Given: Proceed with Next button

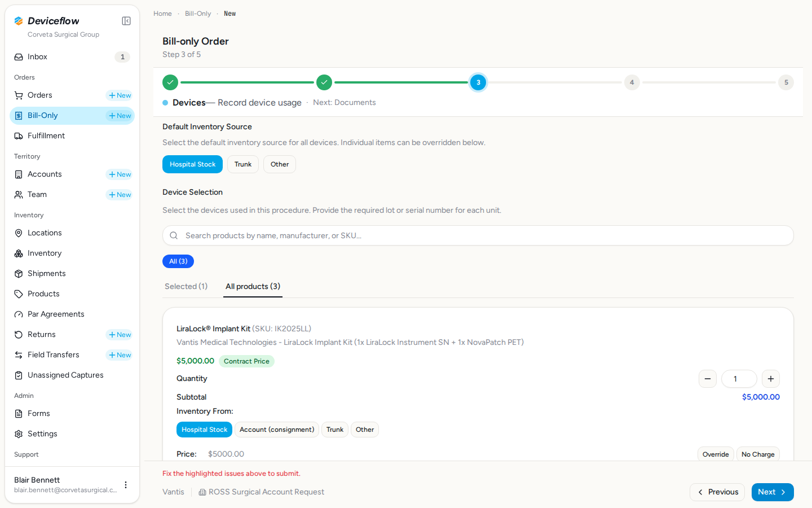Looking at the screenshot, I should [x=773, y=492].
